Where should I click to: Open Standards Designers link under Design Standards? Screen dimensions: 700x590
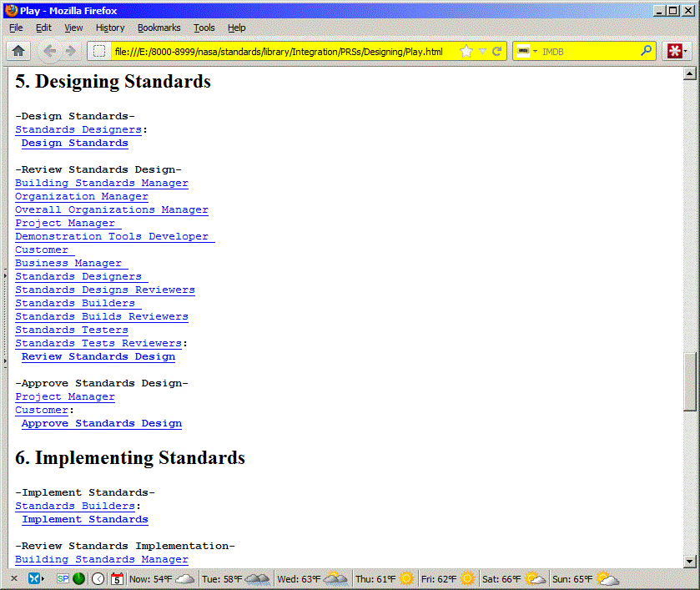click(78, 129)
